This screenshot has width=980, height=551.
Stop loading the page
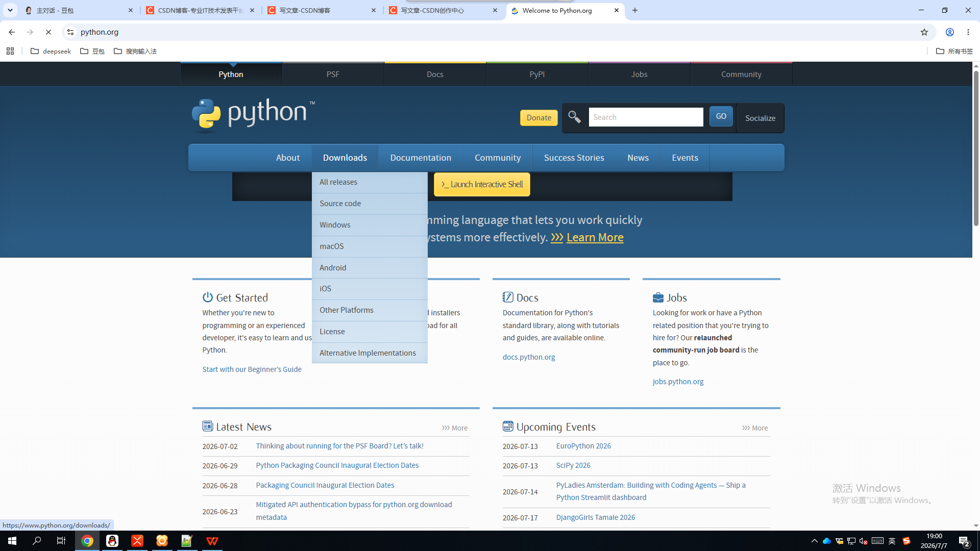coord(48,32)
